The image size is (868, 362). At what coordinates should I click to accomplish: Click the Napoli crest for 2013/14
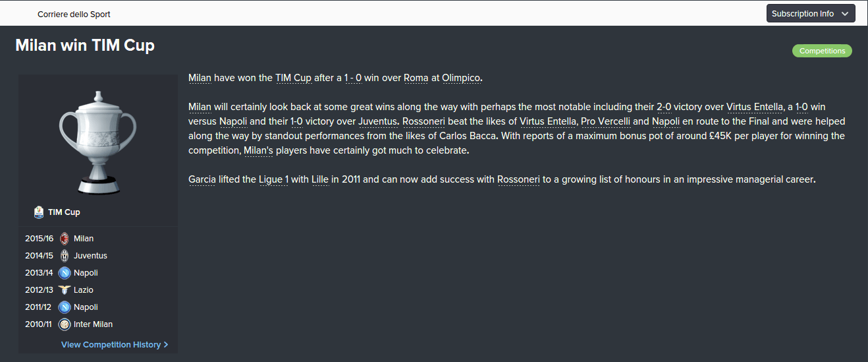click(x=64, y=273)
